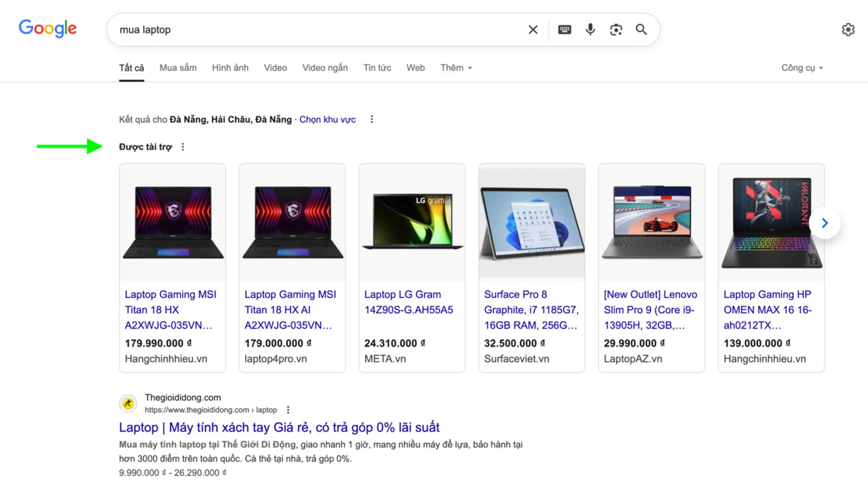This screenshot has height=491, width=868.
Task: Open the three-dot menu beside Được tài trợ
Action: [183, 147]
